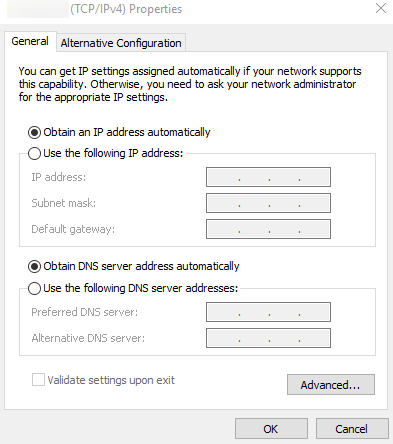The image size is (393, 444).
Task: Choose Use the following IP address
Action: (34, 154)
